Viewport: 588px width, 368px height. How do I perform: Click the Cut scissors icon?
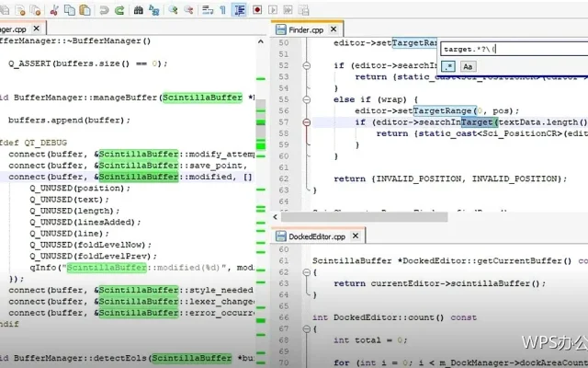tap(54, 10)
